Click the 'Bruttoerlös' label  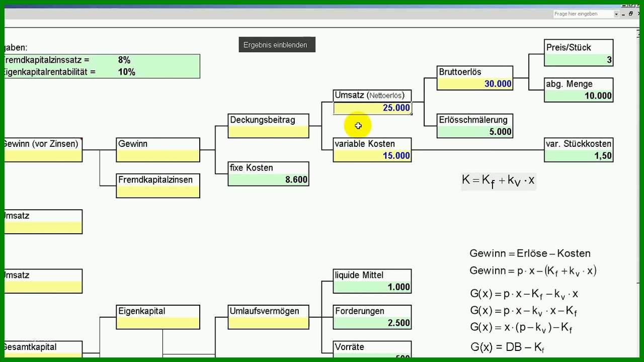pos(460,72)
